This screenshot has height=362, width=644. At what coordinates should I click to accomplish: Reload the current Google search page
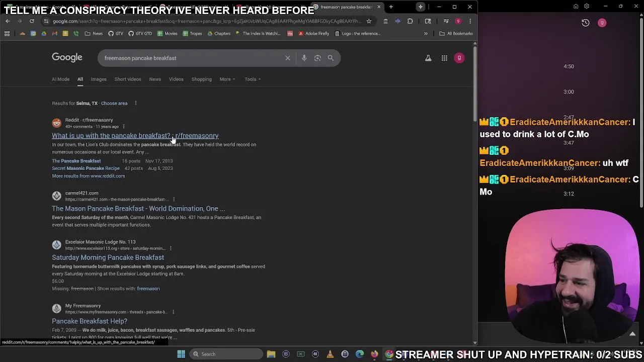32,21
